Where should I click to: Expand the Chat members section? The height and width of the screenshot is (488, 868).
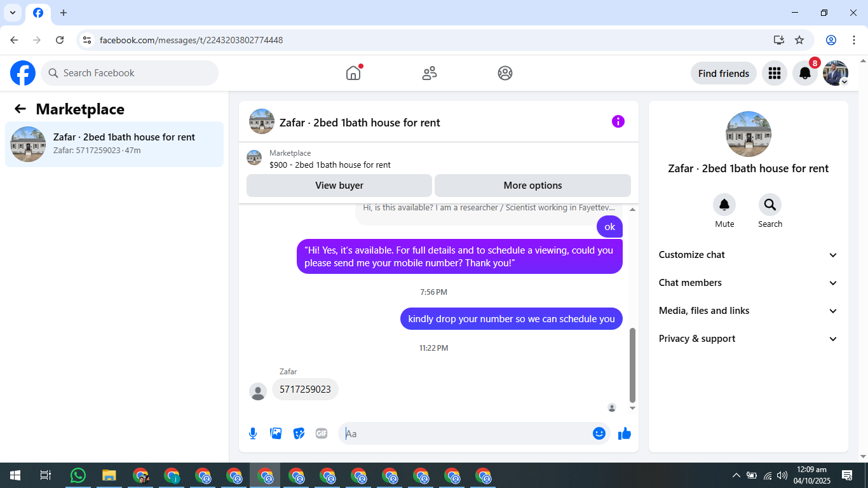(749, 283)
